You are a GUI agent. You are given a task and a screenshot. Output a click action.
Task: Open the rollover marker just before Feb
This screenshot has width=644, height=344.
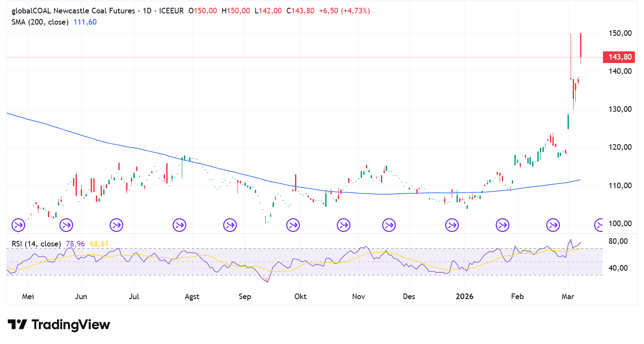(502, 225)
